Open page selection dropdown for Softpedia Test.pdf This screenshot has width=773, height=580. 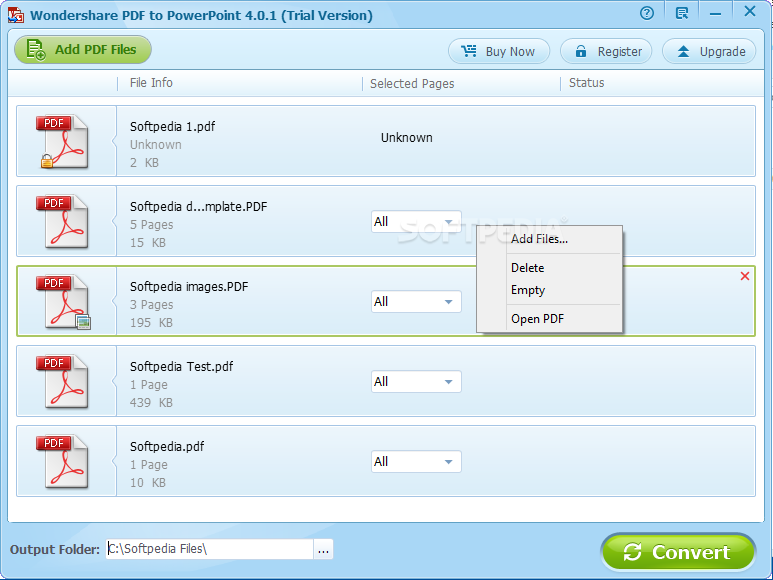[x=416, y=381]
